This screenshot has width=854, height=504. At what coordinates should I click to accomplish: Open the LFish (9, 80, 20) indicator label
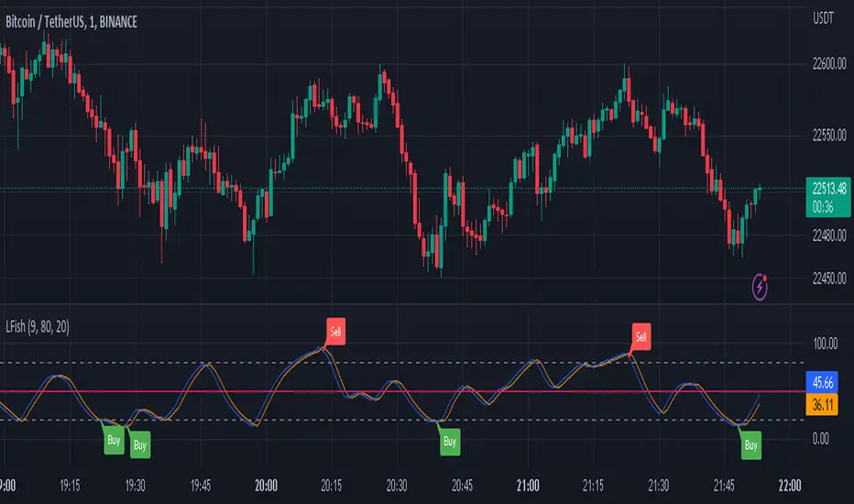pos(38,327)
